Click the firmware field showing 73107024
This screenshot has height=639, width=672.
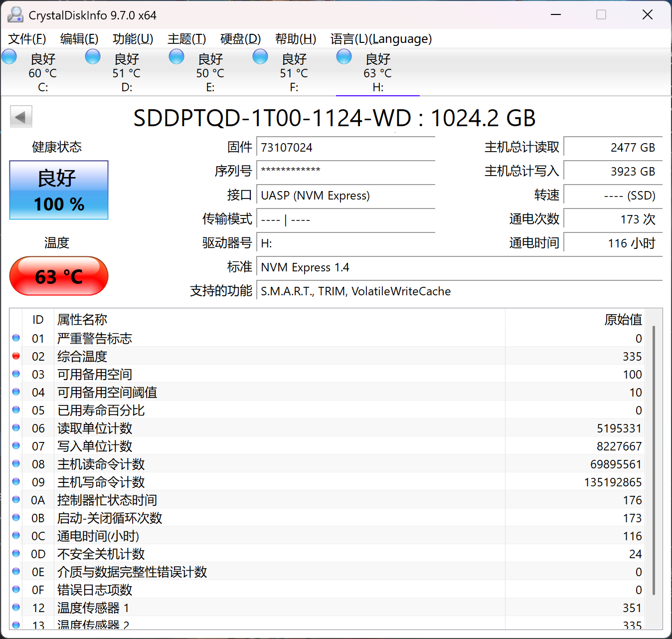[x=345, y=148]
